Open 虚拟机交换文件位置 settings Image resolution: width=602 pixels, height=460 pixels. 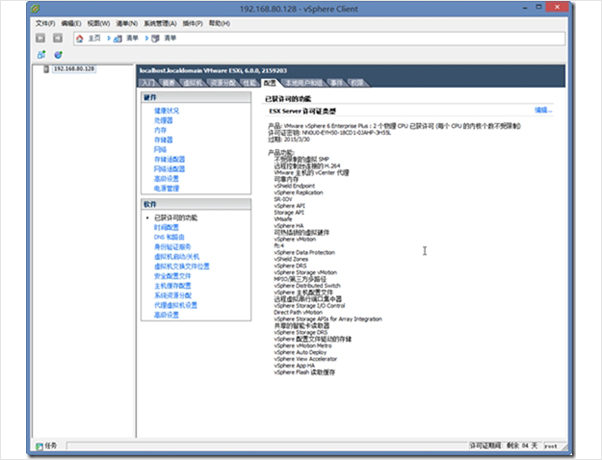(182, 266)
